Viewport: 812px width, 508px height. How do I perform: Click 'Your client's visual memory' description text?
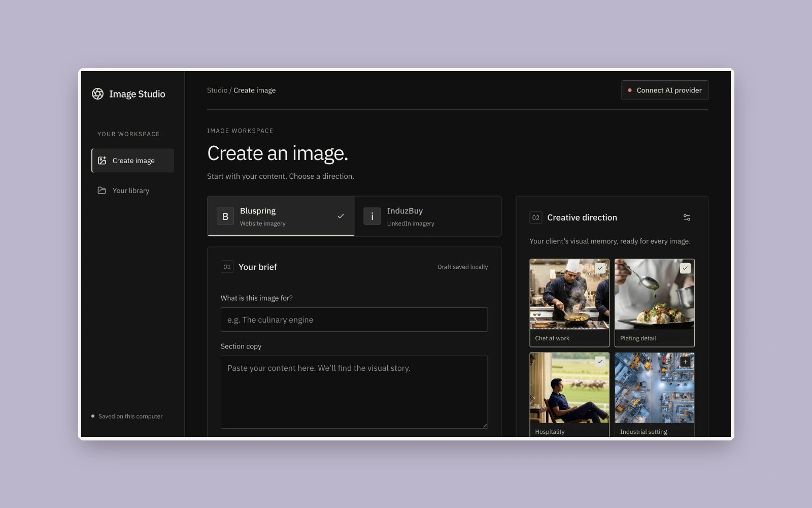pos(610,241)
